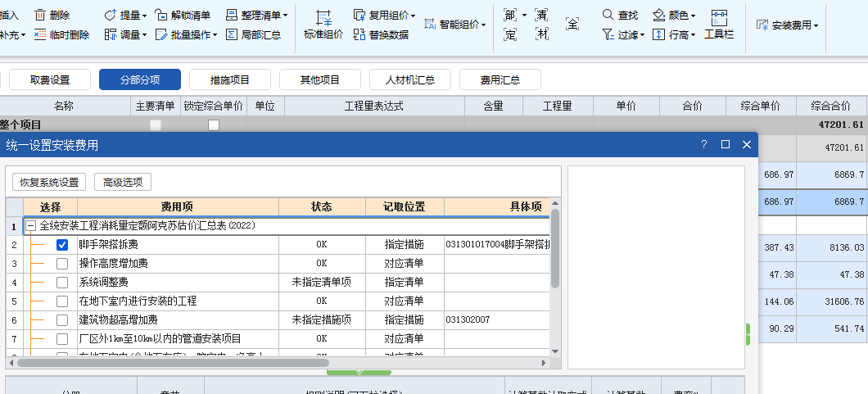The height and width of the screenshot is (394, 868).
Task: Open 整理清单 dropdown arrow
Action: point(286,16)
